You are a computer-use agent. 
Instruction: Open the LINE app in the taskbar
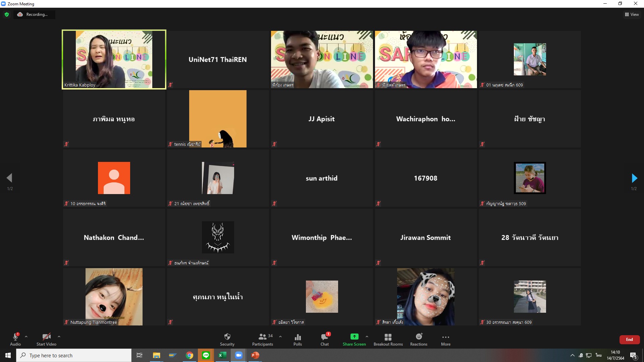206,355
